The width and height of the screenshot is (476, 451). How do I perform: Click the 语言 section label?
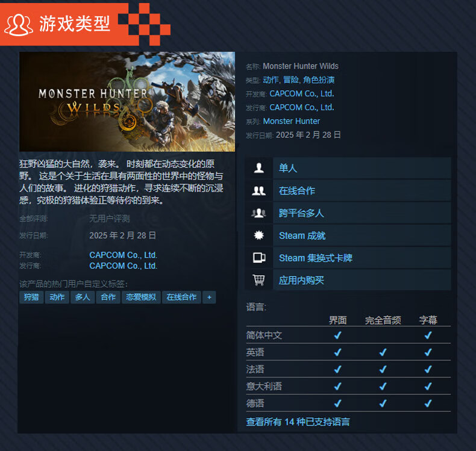coord(256,307)
